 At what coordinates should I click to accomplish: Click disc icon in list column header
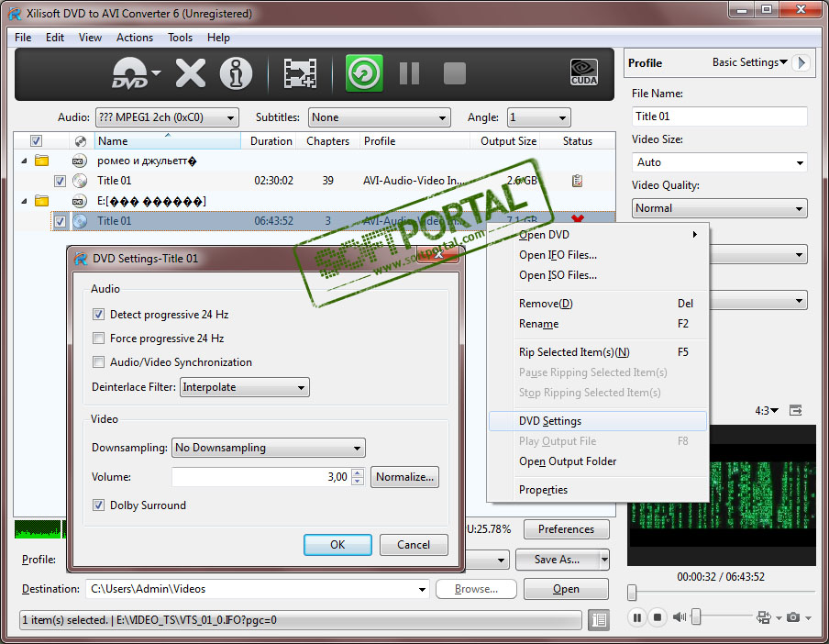coord(81,141)
